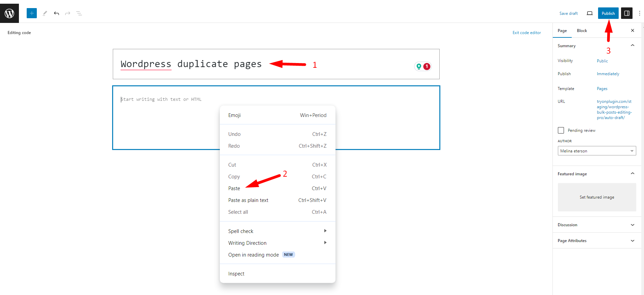Click the WordPress logo icon
This screenshot has width=644, height=295.
pyautogui.click(x=9, y=13)
